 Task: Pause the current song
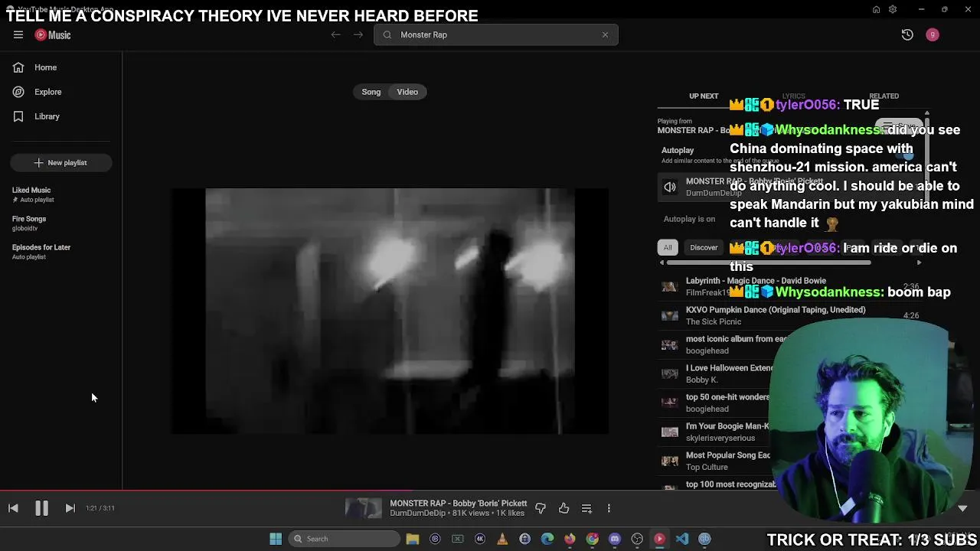point(41,508)
